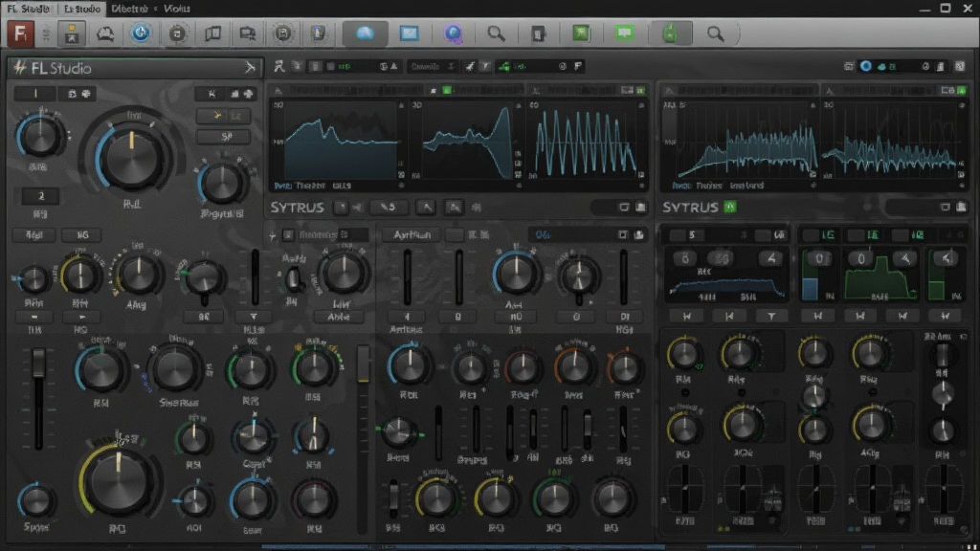Click the open book icon in the top toolbar
This screenshot has height=551, width=980.
point(212,33)
